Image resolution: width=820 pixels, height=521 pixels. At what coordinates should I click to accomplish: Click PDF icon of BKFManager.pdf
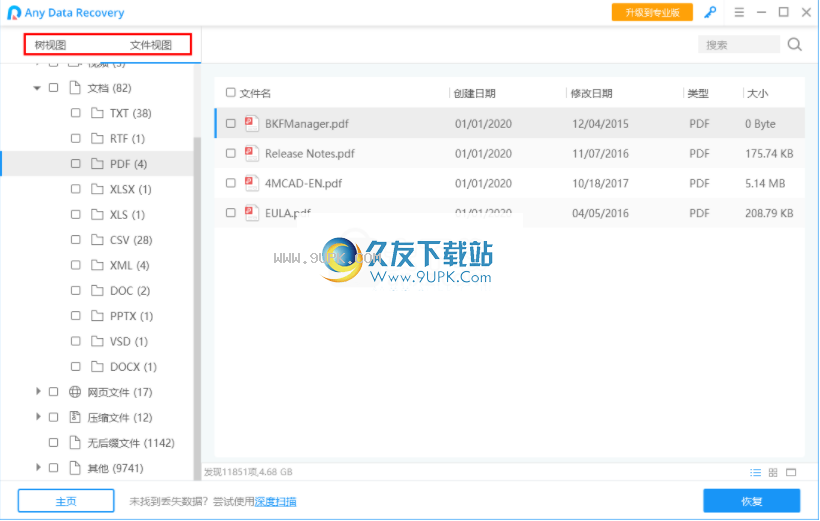tap(252, 123)
